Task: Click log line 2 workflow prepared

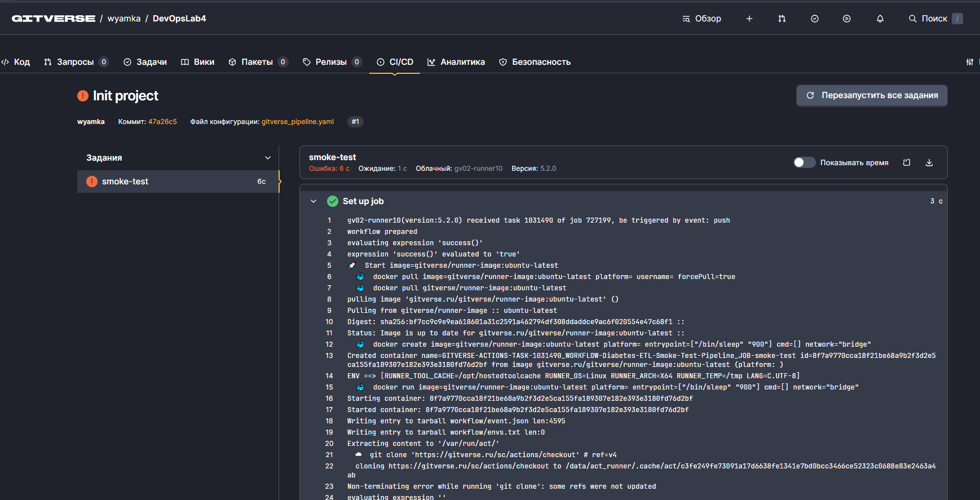Action: coord(382,232)
